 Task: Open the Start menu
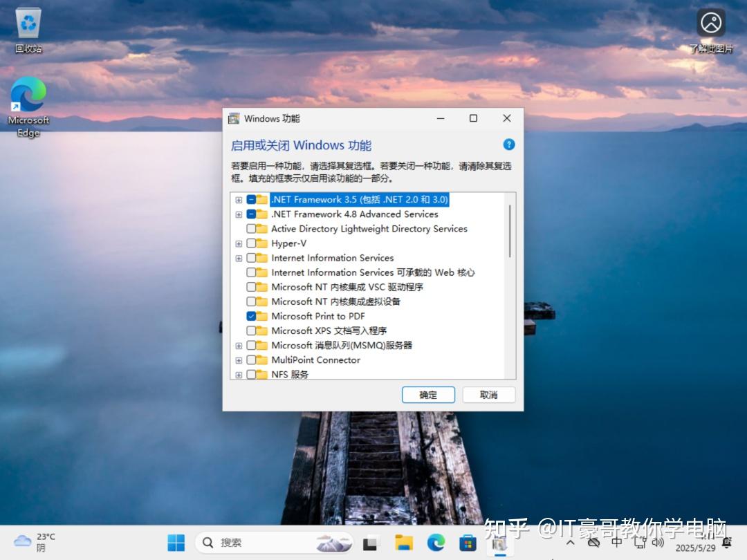click(176, 543)
